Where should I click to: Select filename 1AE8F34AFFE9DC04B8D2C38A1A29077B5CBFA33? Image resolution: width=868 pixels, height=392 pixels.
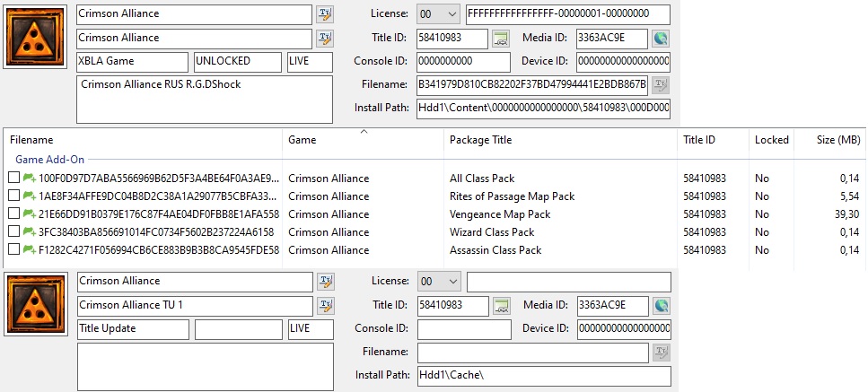pos(159,196)
